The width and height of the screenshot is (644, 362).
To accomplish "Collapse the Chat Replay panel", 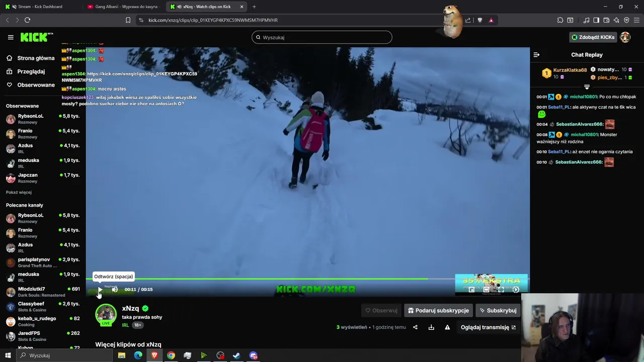I will [x=536, y=55].
